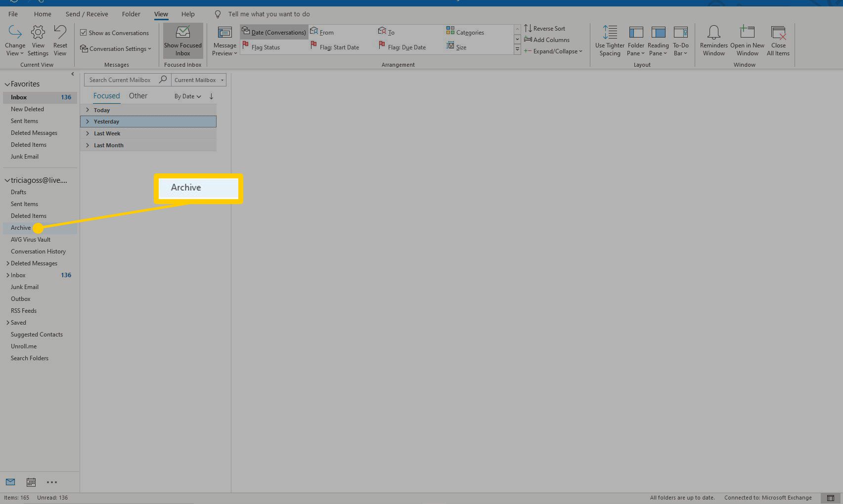Arrange messages by Size

456,47
